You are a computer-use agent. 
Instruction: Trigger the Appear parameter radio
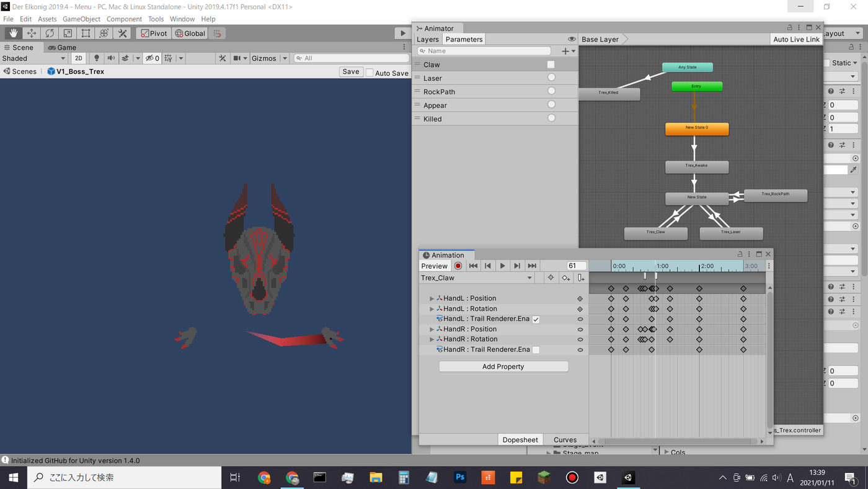point(551,105)
